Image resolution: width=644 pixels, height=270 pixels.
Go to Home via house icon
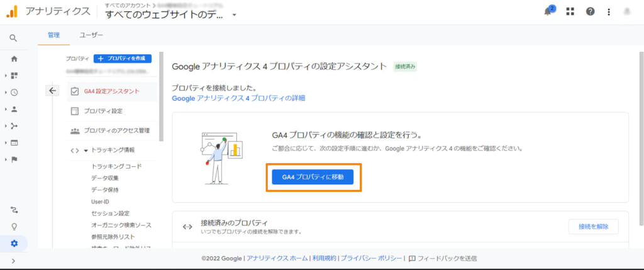pyautogui.click(x=14, y=59)
